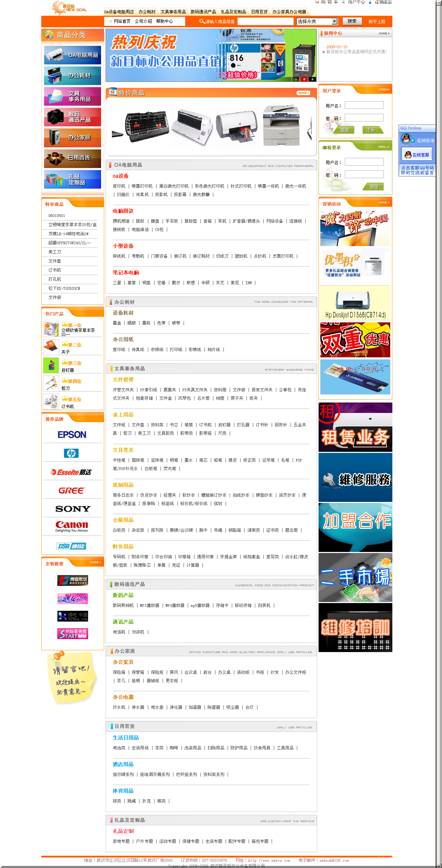Image resolution: width=442 pixels, height=868 pixels.
Task: Click the keyboard product thumbnail
Action: tap(147, 126)
